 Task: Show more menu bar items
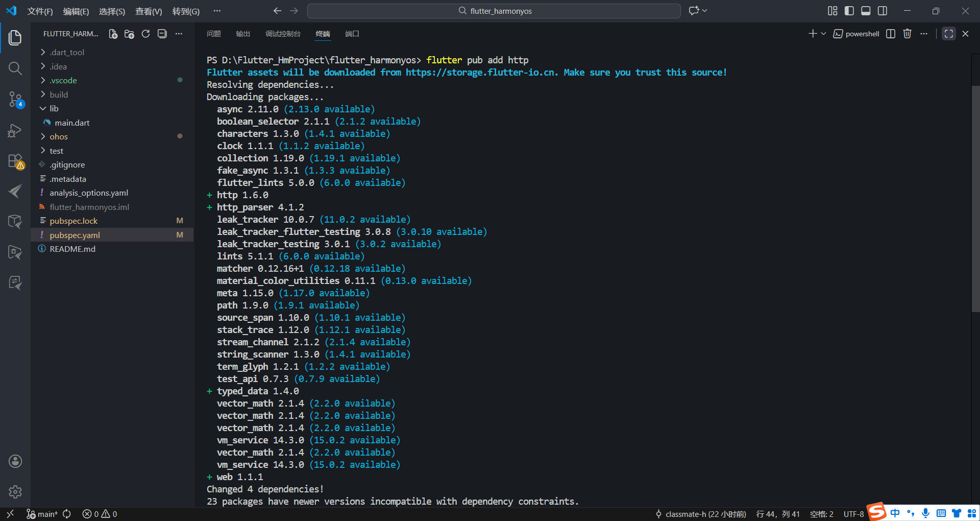pos(217,11)
